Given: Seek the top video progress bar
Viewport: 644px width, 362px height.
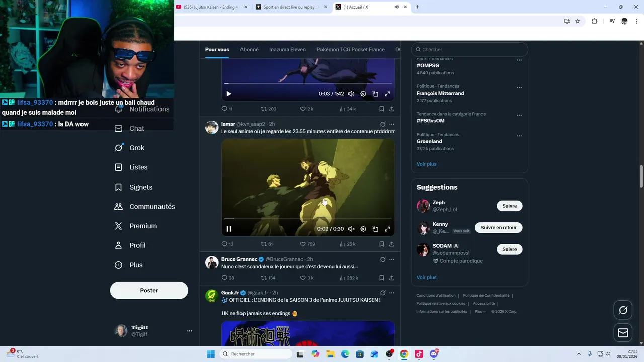Looking at the screenshot, I should tap(308, 83).
